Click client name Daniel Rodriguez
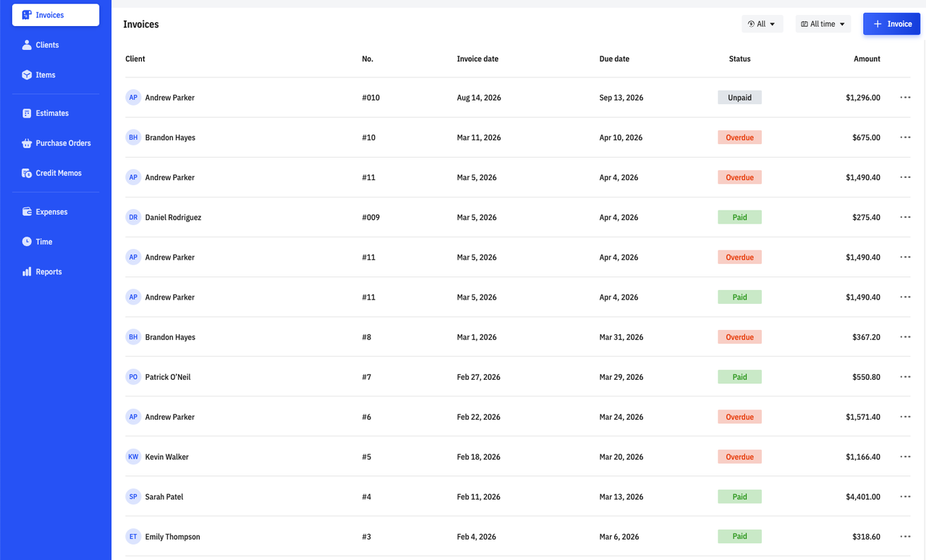Viewport: 926px width, 560px height. (173, 218)
